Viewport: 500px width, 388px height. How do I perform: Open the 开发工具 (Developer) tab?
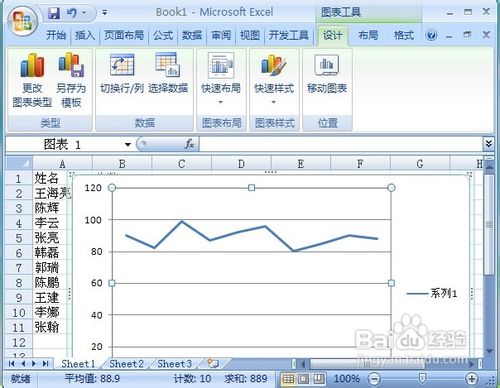pyautogui.click(x=289, y=35)
